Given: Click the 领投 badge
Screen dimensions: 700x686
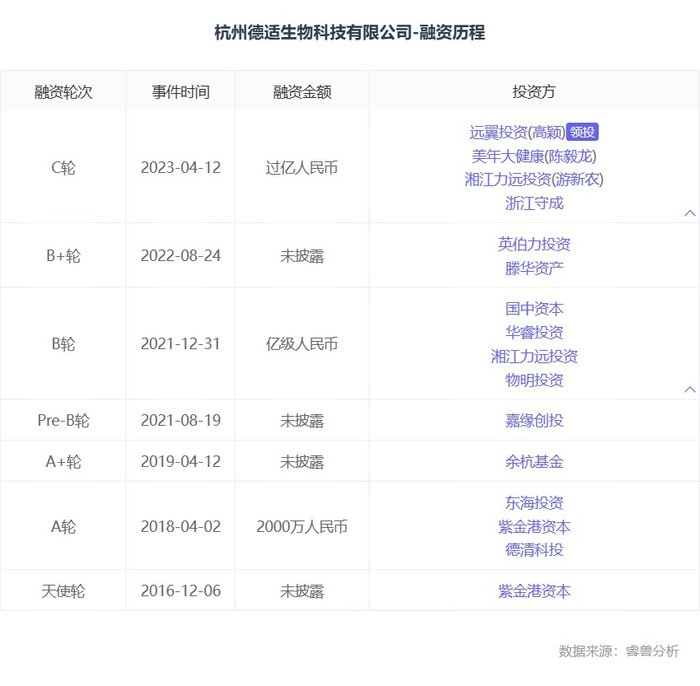Looking at the screenshot, I should point(582,132).
